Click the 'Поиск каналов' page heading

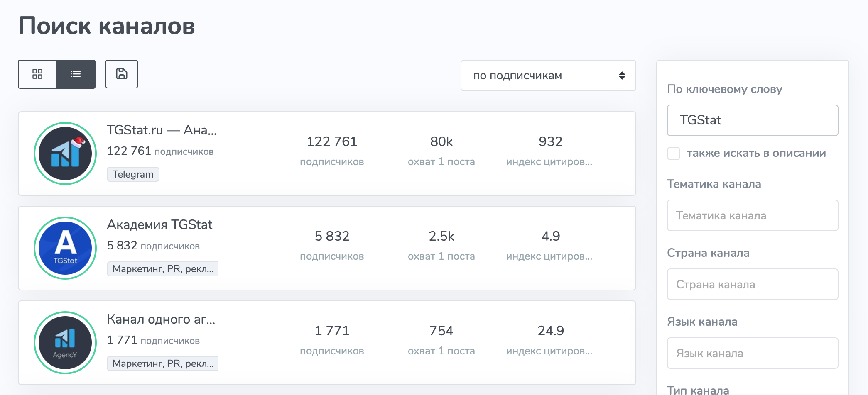coord(107,26)
